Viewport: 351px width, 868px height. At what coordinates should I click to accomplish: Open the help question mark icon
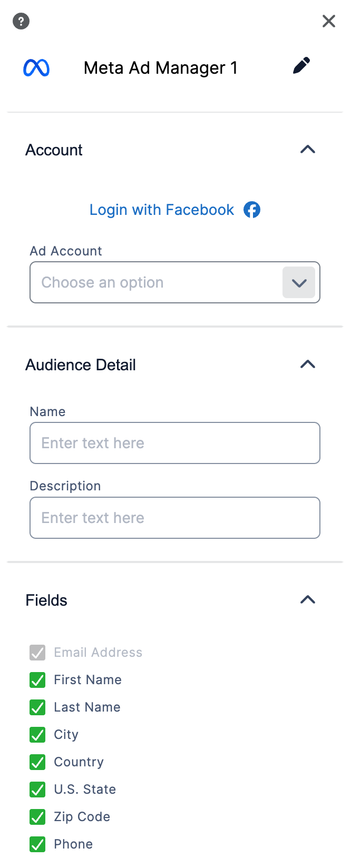coord(21,22)
